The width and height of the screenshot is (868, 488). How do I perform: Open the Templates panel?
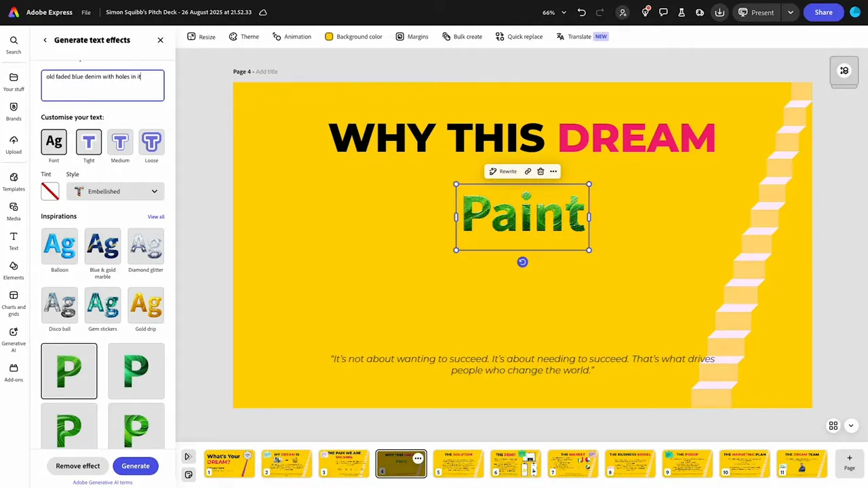pos(14,182)
